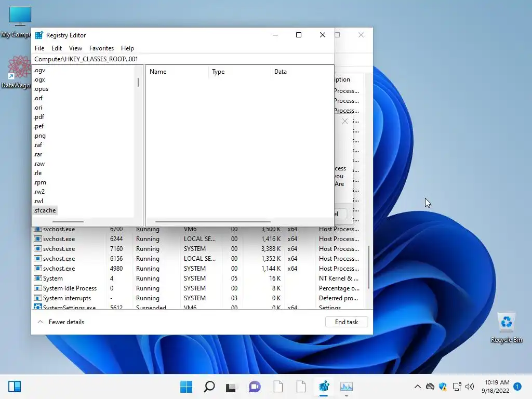
Task: Open Task View from the taskbar
Action: 231,387
